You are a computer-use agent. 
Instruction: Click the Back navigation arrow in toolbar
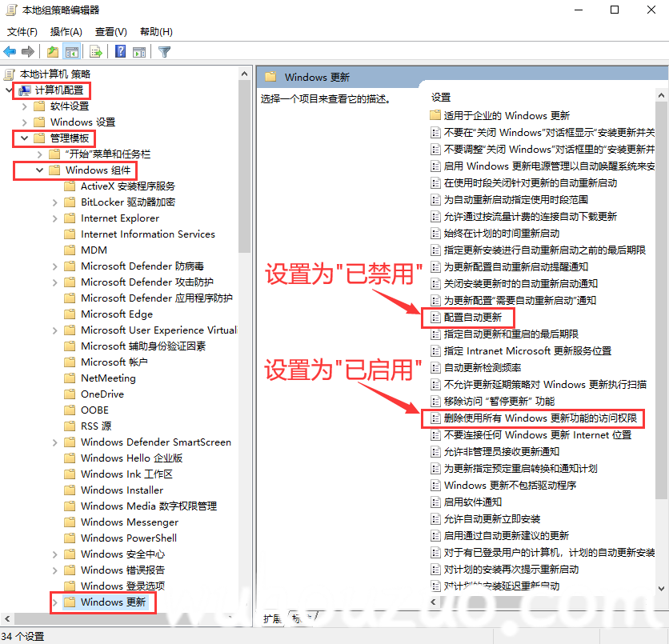pyautogui.click(x=10, y=51)
